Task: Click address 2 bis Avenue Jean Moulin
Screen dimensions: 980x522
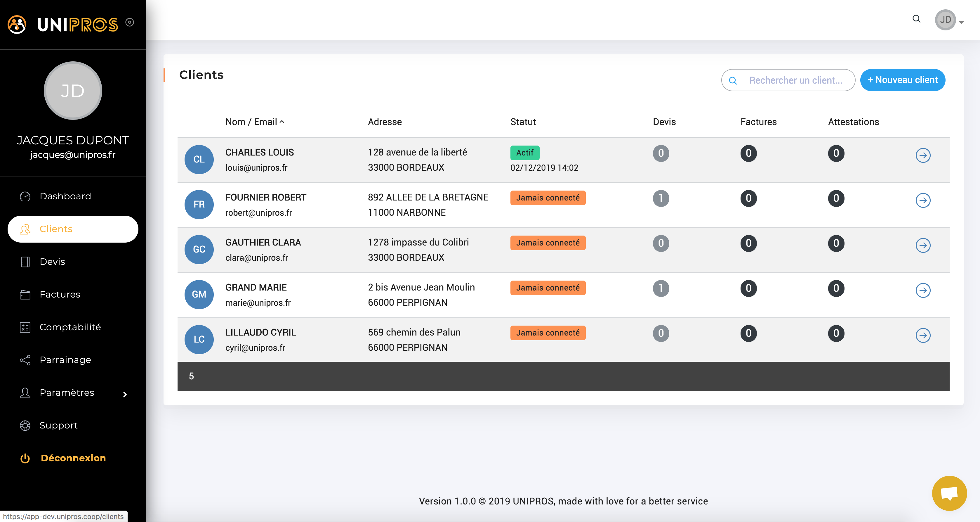Action: pyautogui.click(x=421, y=288)
